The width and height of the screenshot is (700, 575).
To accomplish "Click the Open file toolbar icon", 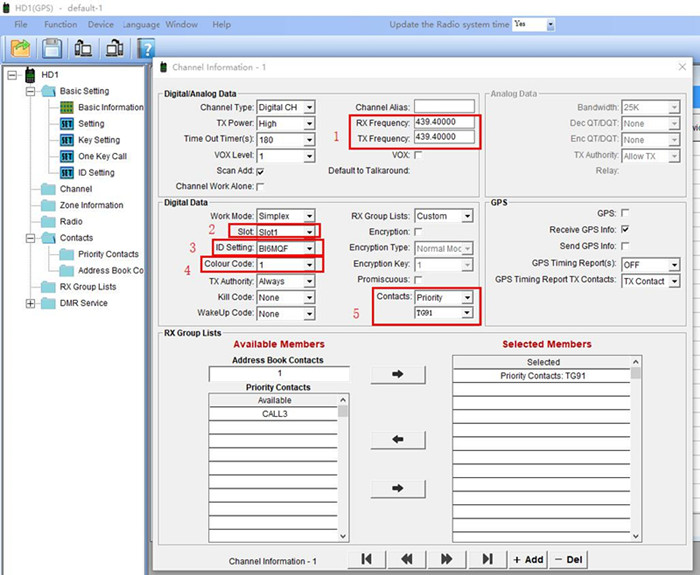I will click(x=21, y=48).
